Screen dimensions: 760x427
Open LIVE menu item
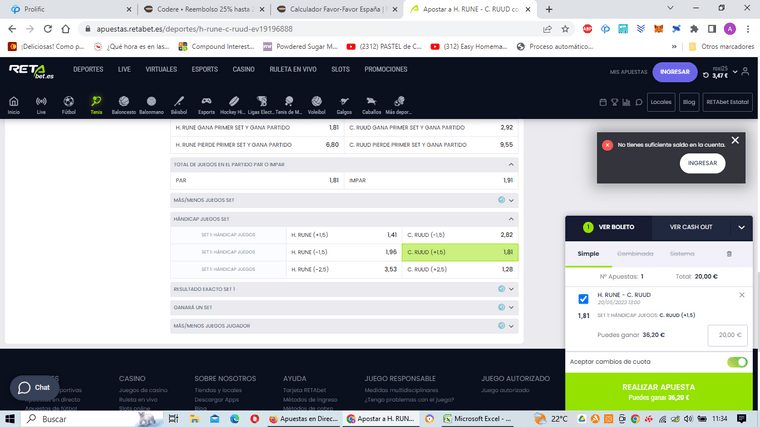(x=124, y=69)
